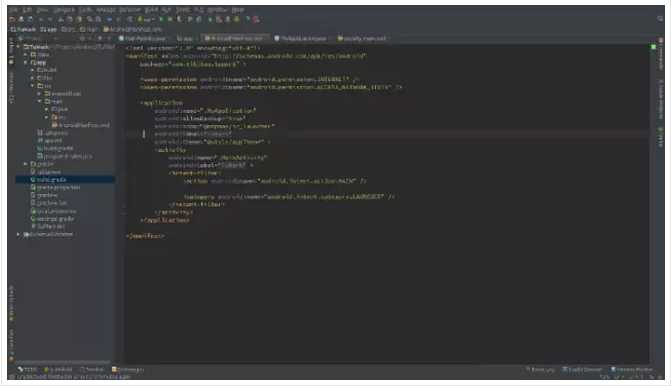Image resolution: width=671 pixels, height=388 pixels.
Task: Open the File menu
Action: [x=14, y=9]
